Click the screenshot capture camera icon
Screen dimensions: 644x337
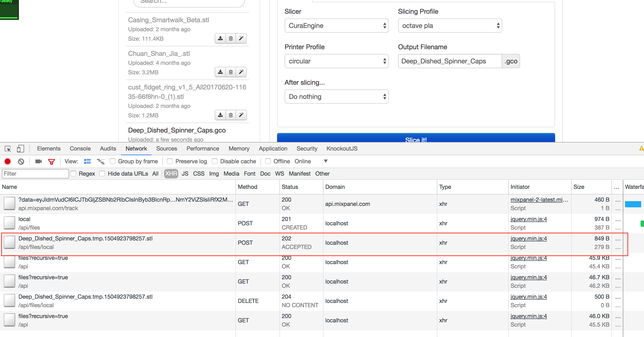coord(38,161)
